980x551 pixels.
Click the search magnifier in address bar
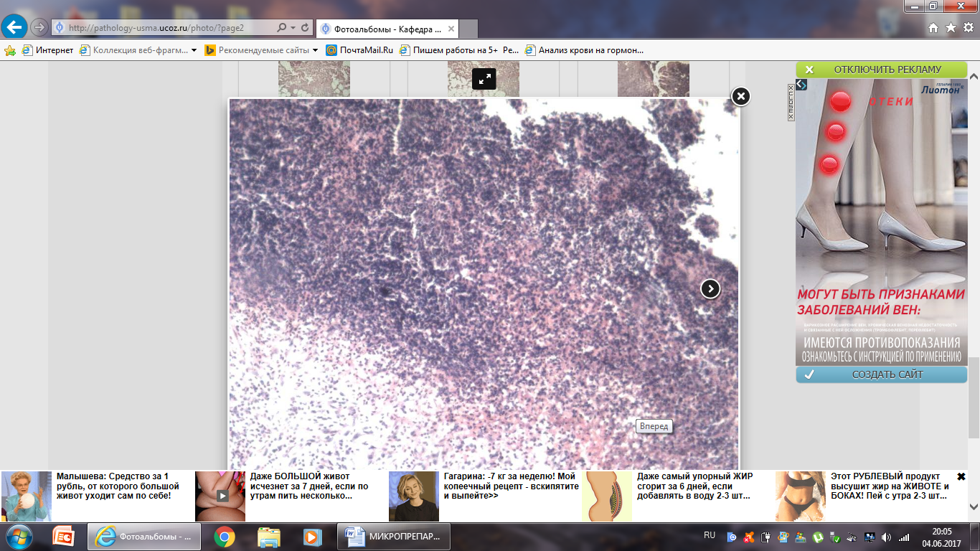point(281,28)
